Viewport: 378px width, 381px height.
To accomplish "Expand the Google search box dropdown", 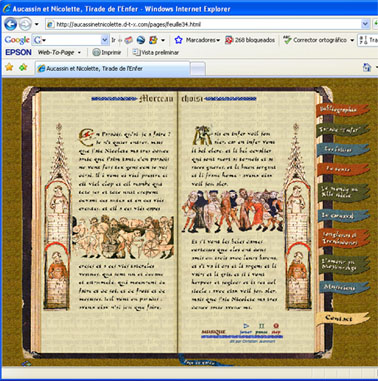I will (x=104, y=40).
